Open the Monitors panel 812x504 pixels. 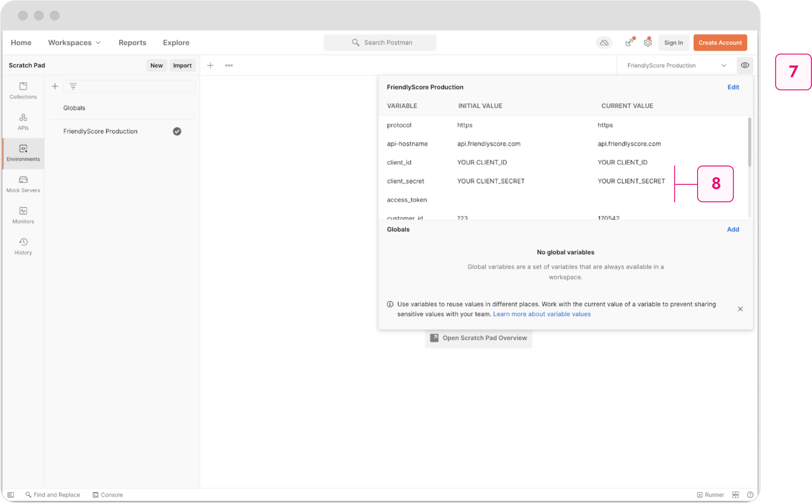pos(23,215)
